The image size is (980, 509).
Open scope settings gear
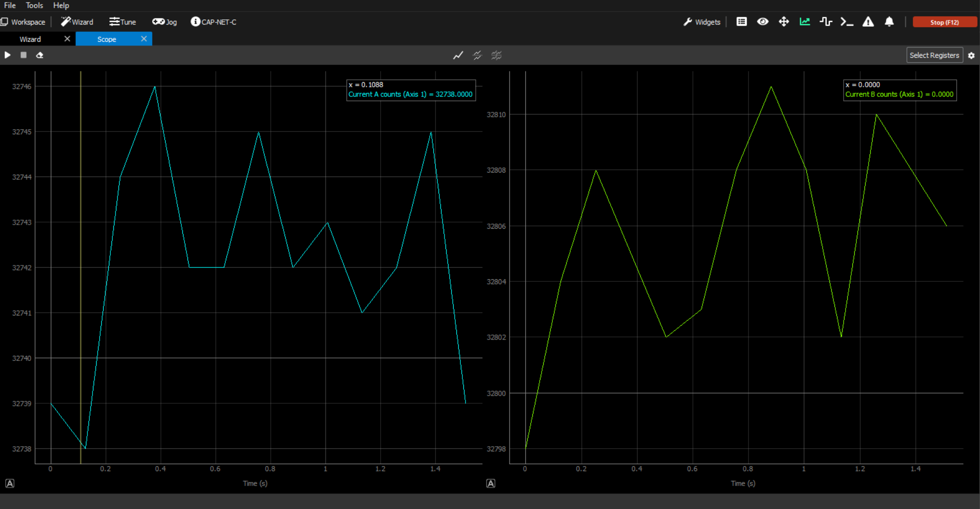[971, 55]
